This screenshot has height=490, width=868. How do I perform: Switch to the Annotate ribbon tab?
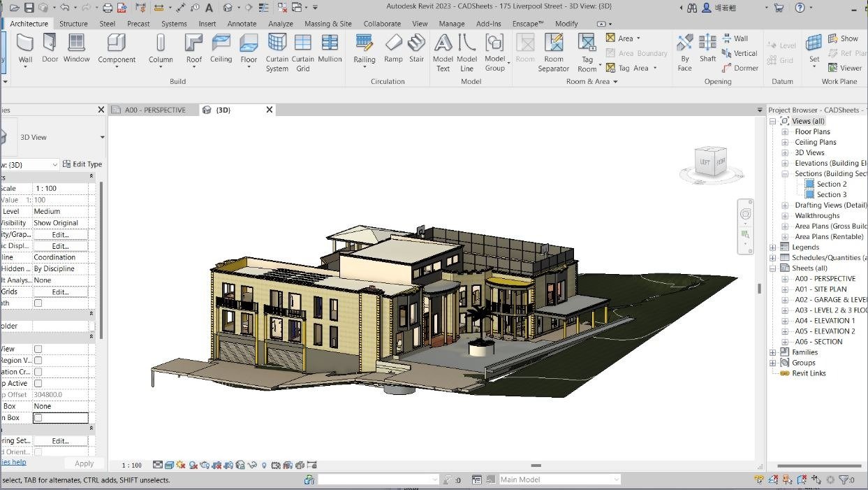pyautogui.click(x=242, y=24)
